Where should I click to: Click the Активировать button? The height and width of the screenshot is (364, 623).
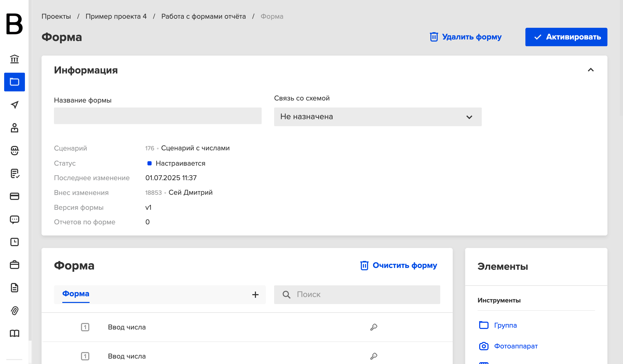pyautogui.click(x=566, y=37)
